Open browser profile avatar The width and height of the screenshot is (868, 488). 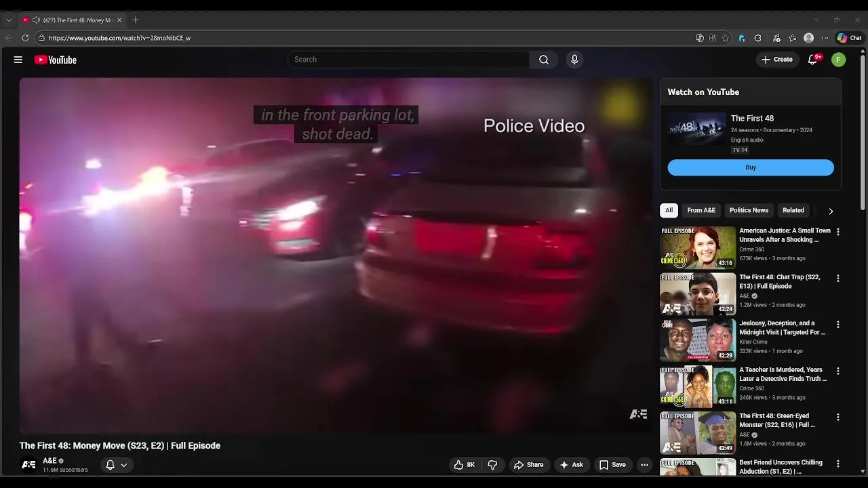[808, 38]
